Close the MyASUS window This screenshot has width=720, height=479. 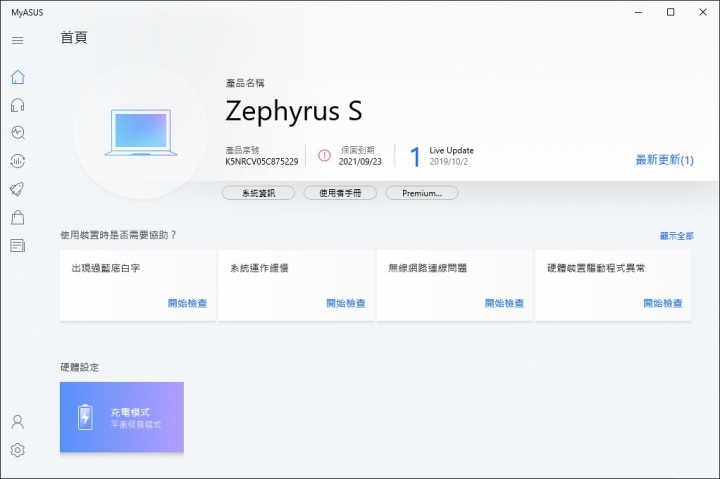click(x=703, y=12)
